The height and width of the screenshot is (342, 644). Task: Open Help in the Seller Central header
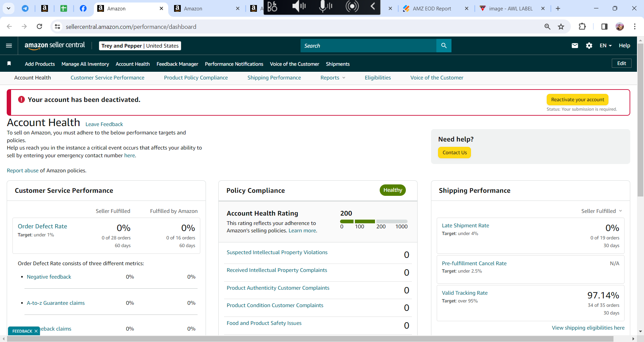pyautogui.click(x=624, y=46)
